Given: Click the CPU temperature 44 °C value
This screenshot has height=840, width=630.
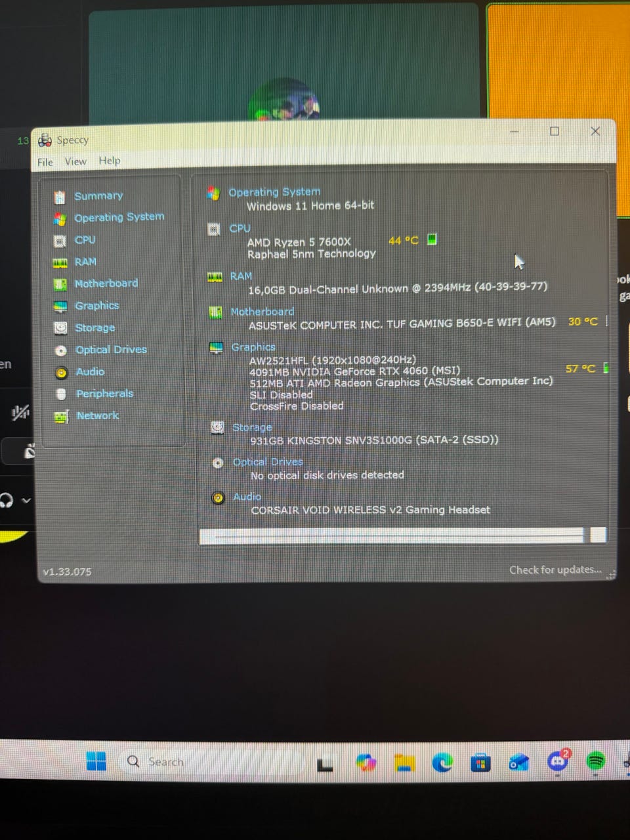Looking at the screenshot, I should 403,240.
